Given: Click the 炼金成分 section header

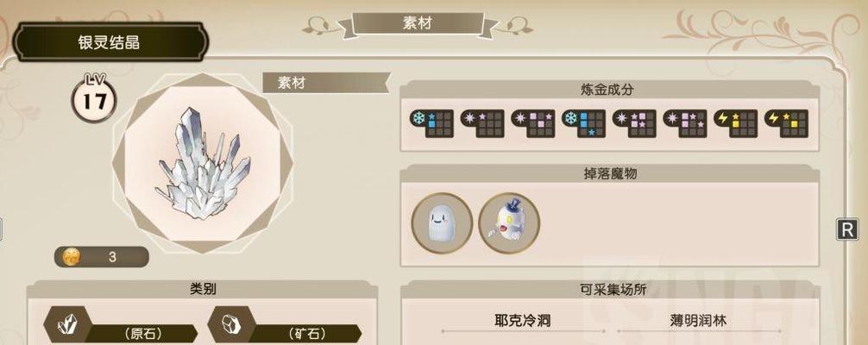Looking at the screenshot, I should pyautogui.click(x=611, y=89).
